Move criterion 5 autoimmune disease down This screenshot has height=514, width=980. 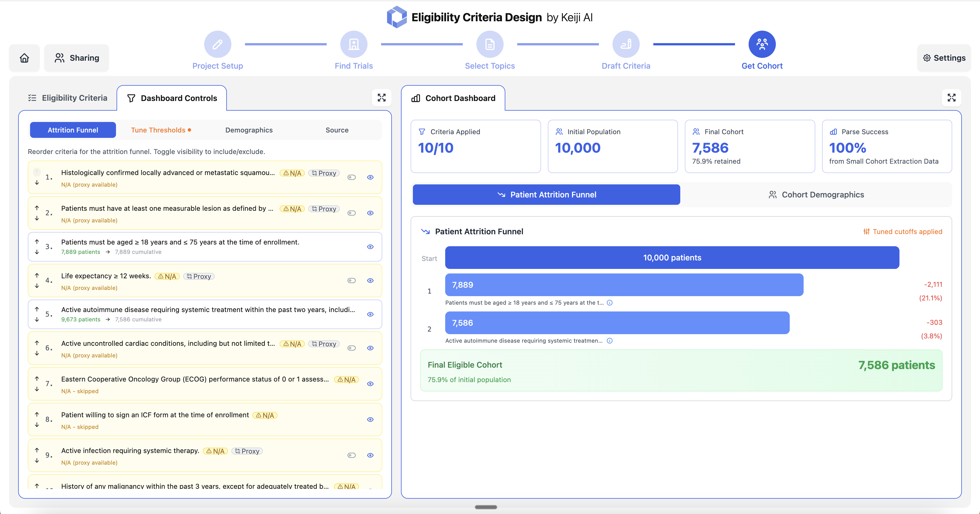pyautogui.click(x=37, y=320)
